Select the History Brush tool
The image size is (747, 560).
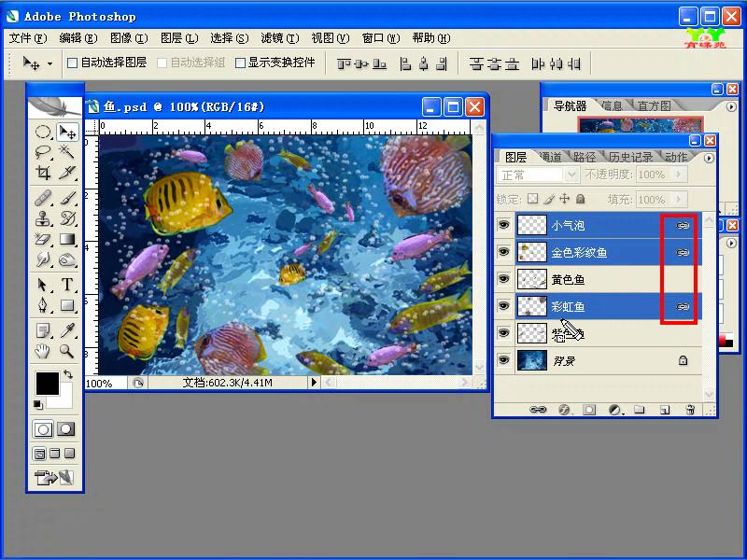click(67, 218)
